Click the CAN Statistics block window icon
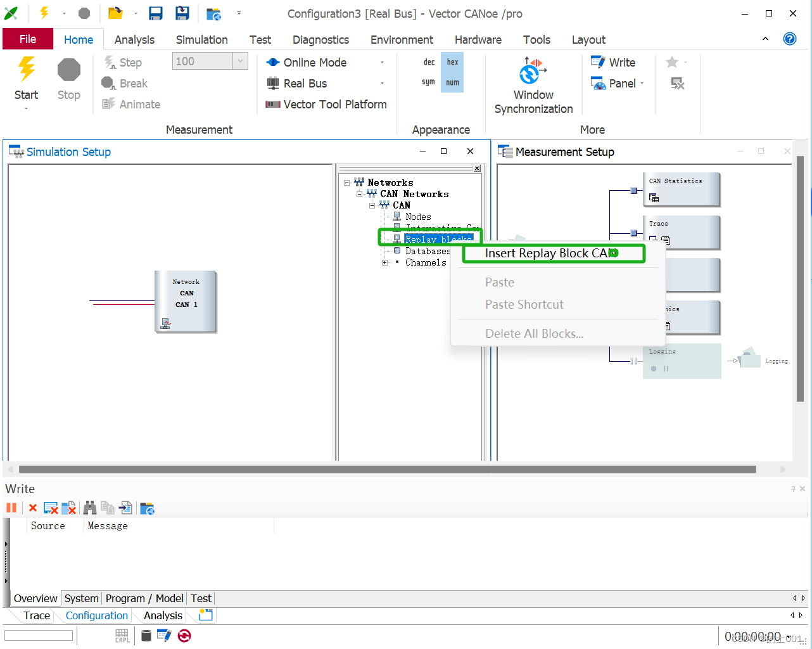This screenshot has height=649, width=812. [654, 198]
